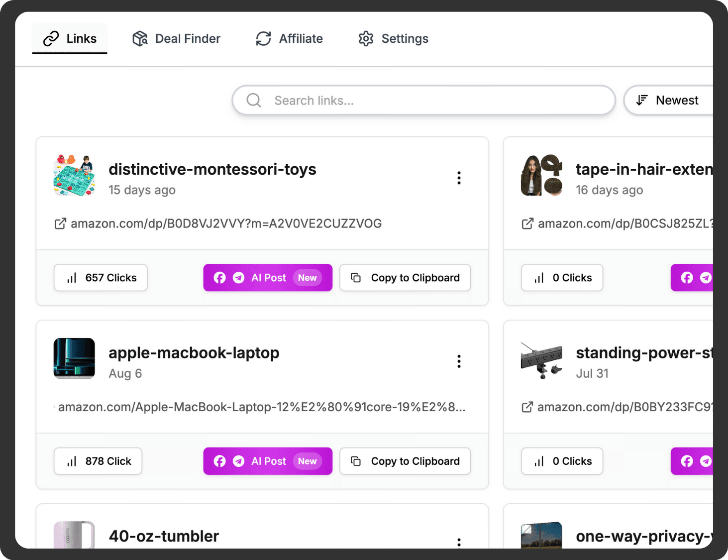This screenshot has height=560, width=728.
Task: Click the distinctive-montessori-toys product thumbnail
Action: [74, 175]
